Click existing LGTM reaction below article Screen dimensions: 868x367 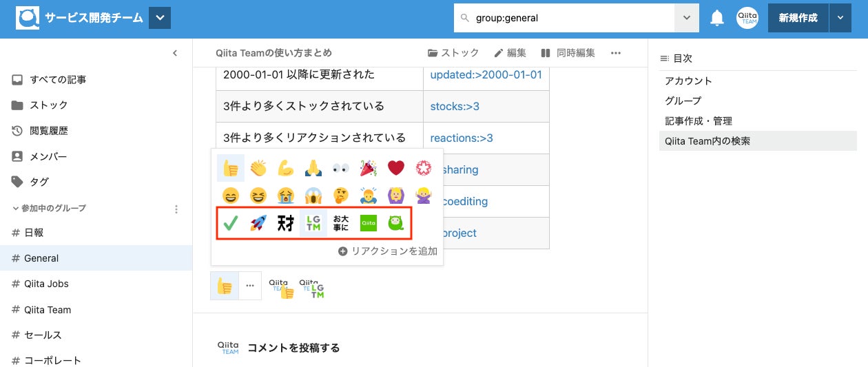[x=312, y=288]
